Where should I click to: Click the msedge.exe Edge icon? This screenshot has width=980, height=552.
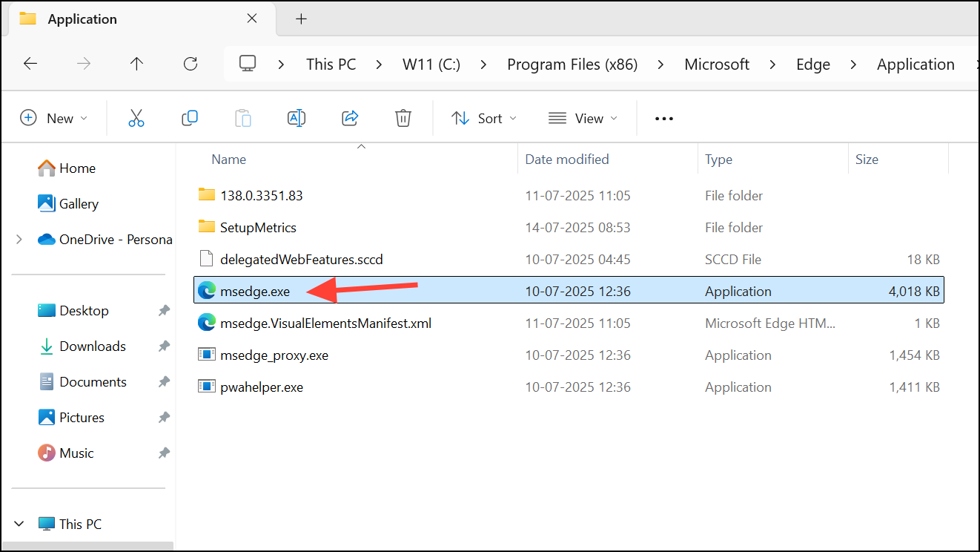pyautogui.click(x=207, y=292)
